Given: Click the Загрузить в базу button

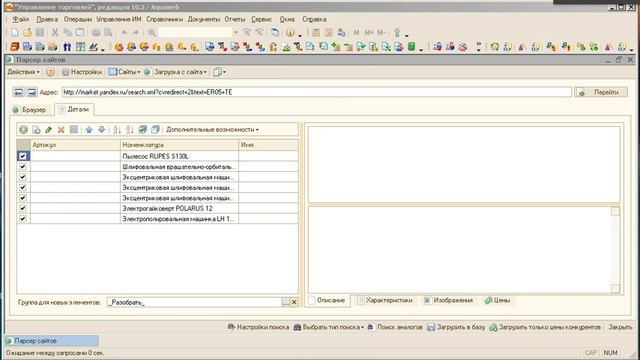Looking at the screenshot, I should pyautogui.click(x=456, y=327).
